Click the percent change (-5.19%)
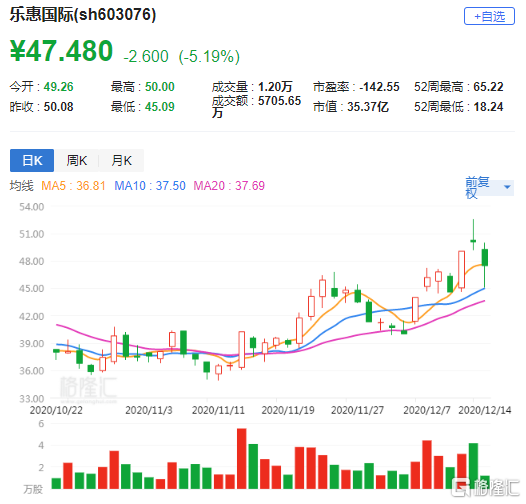The image size is (526, 504). click(x=209, y=56)
